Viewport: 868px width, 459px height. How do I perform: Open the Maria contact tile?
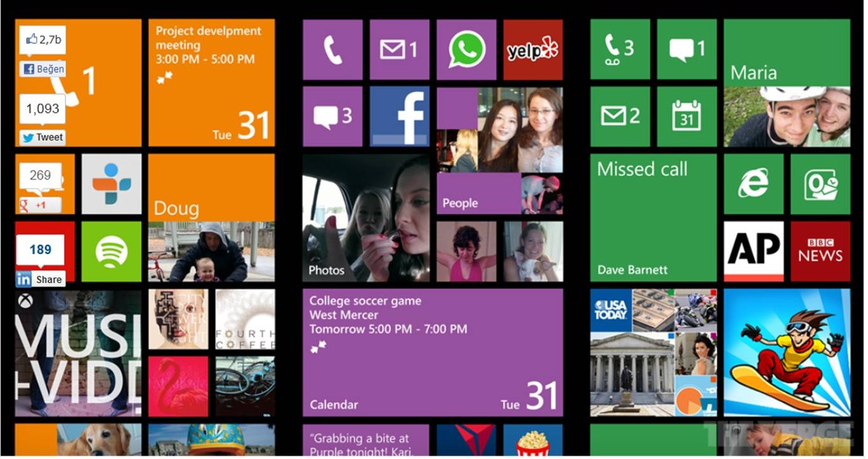tap(787, 83)
